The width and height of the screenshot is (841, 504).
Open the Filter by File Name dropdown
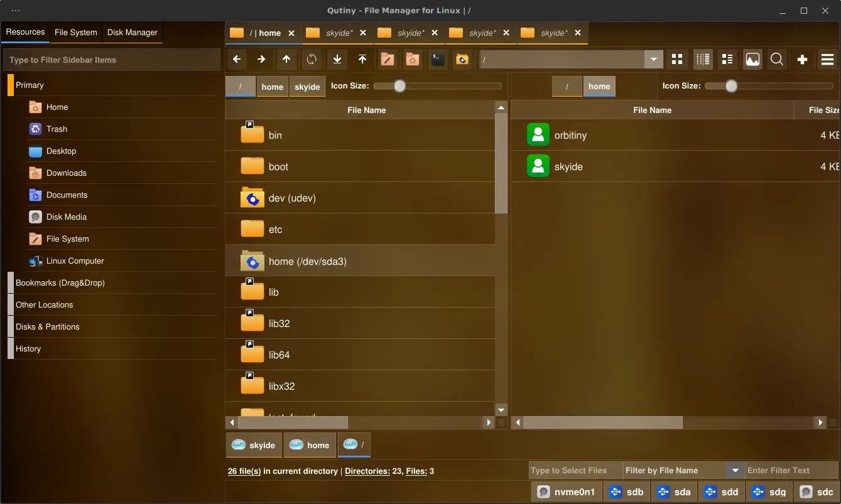tap(734, 471)
